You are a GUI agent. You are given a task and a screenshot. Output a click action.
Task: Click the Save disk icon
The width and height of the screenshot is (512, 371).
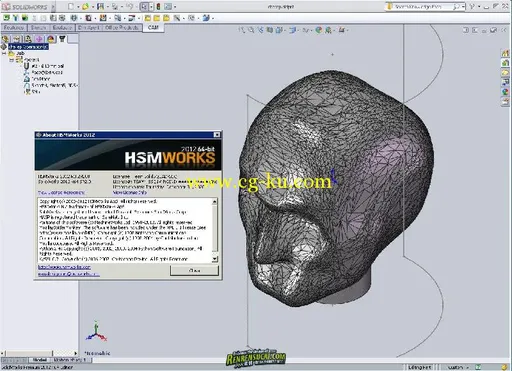tap(100, 6)
